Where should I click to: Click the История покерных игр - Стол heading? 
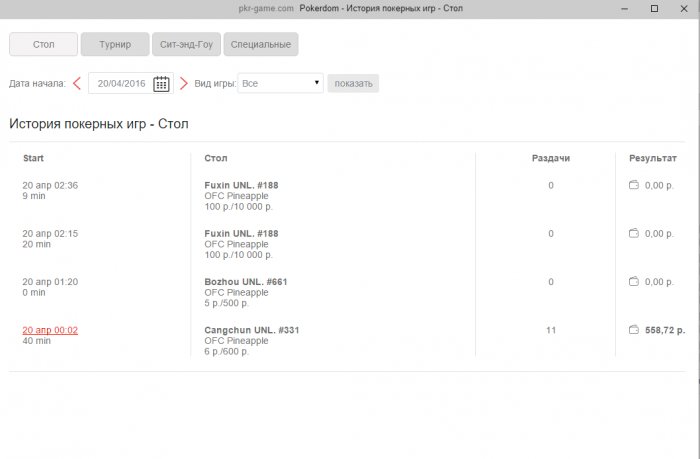point(99,124)
